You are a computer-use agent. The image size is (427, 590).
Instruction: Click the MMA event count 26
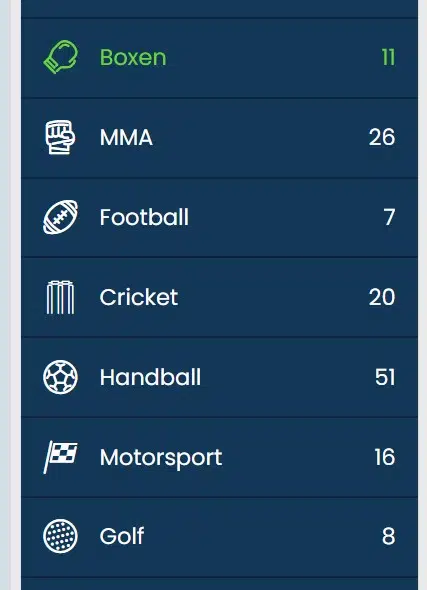[x=382, y=137]
